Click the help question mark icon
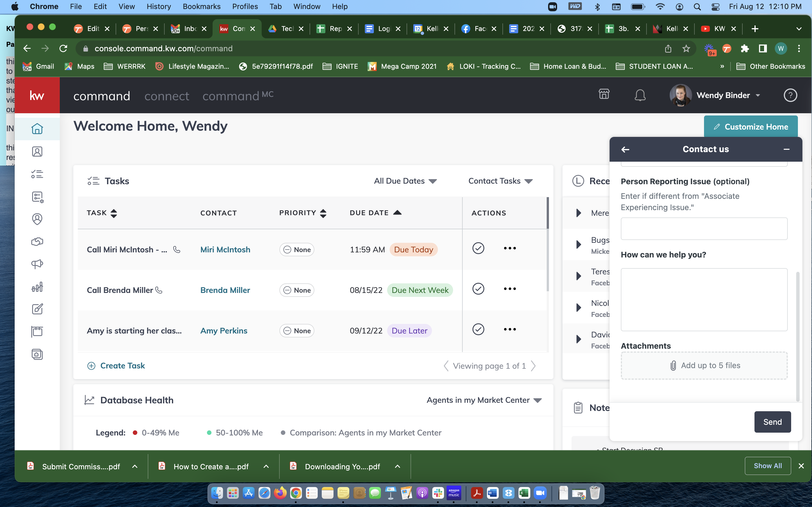Image resolution: width=812 pixels, height=507 pixels. click(790, 95)
